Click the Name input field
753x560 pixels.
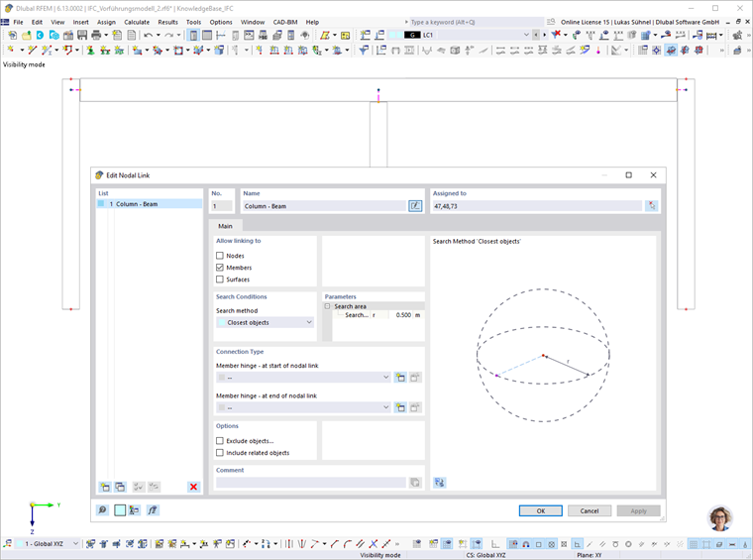click(324, 206)
